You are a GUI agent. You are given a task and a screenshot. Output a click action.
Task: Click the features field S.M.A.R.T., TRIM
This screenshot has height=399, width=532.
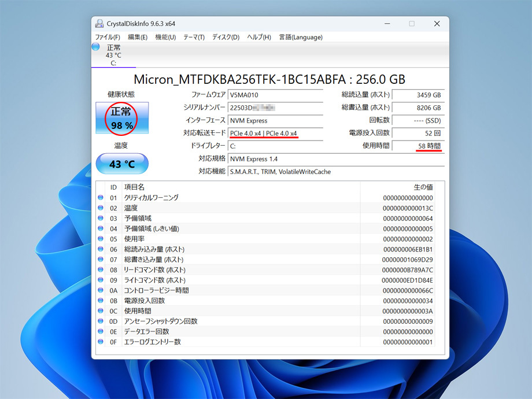(336, 172)
